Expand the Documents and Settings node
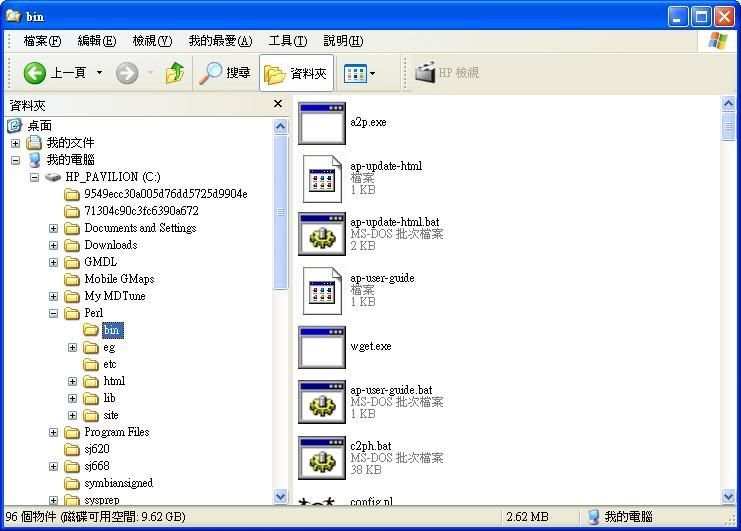 (x=53, y=228)
